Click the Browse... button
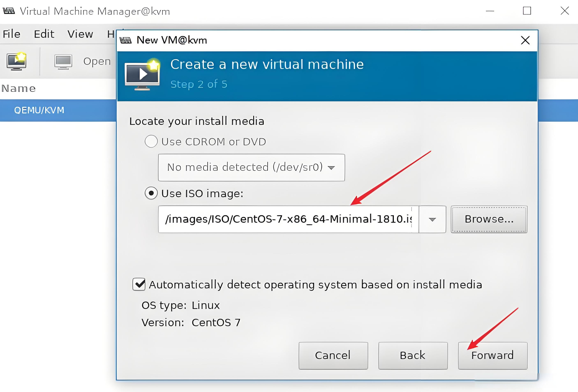The width and height of the screenshot is (578, 392). (489, 219)
